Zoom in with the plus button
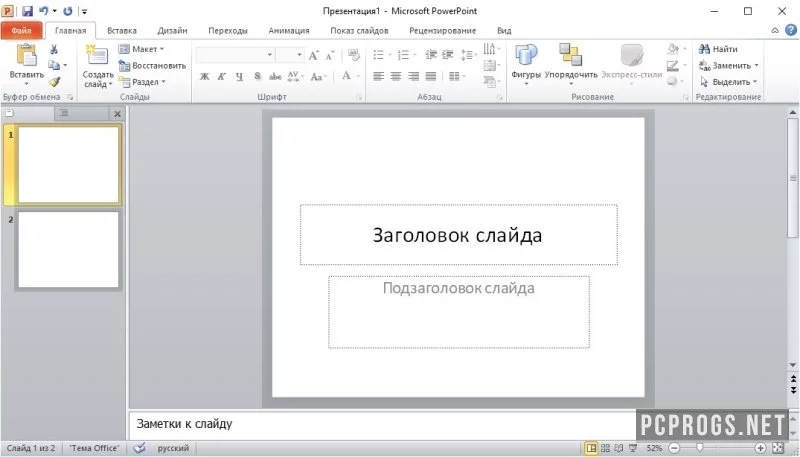This screenshot has height=457, width=800. 760,448
